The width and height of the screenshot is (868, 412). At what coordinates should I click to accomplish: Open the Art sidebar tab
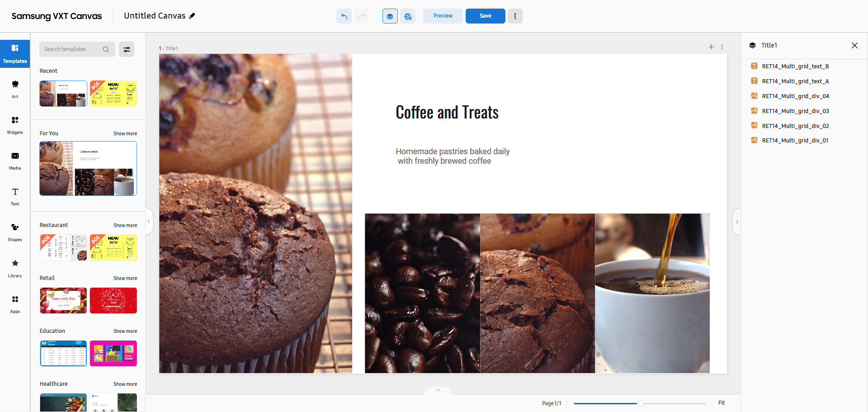(15, 89)
